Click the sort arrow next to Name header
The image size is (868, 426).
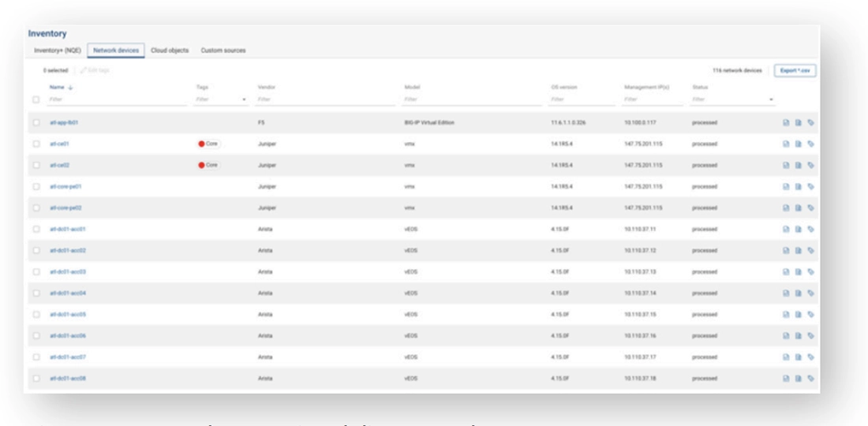pyautogui.click(x=69, y=87)
